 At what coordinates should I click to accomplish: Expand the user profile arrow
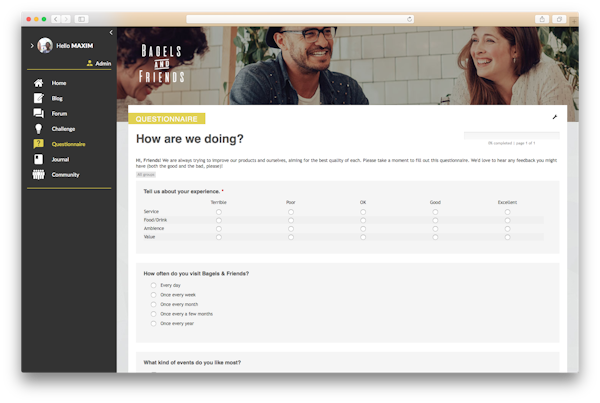point(32,46)
